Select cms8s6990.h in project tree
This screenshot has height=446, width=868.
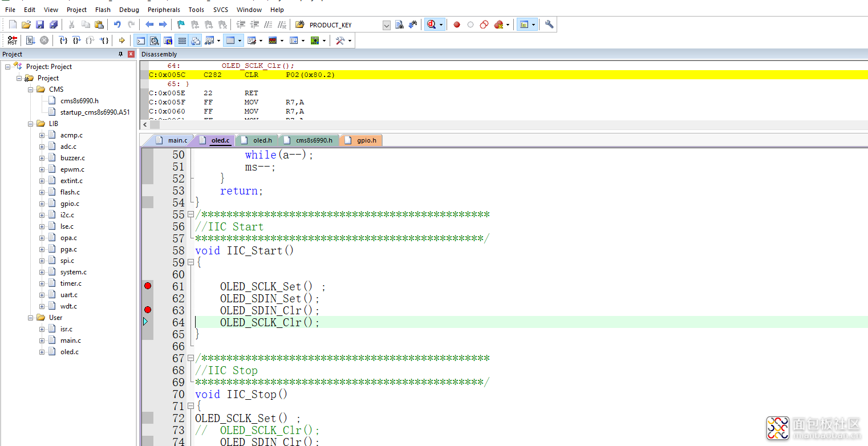[79, 101]
